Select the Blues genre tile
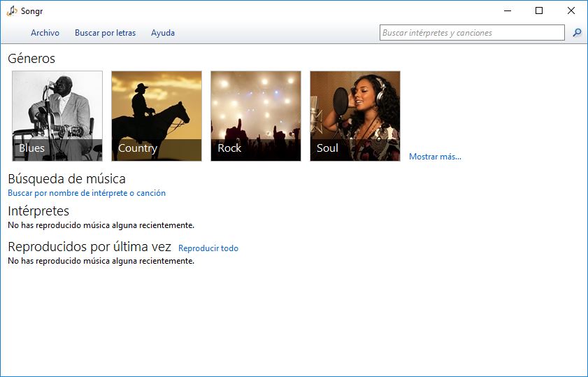Image resolution: width=588 pixels, height=377 pixels. [57, 116]
